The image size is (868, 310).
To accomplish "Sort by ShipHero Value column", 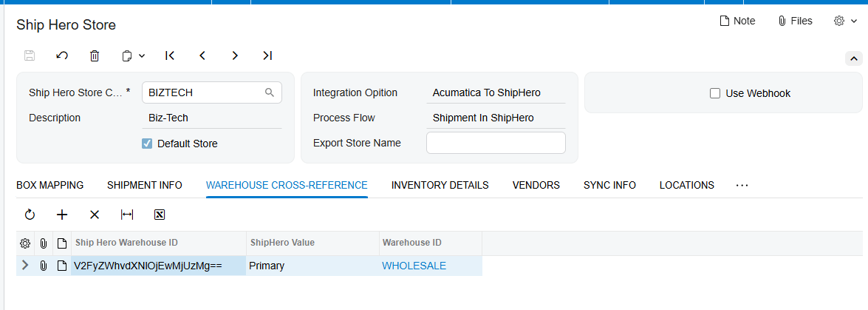I will 312,243.
